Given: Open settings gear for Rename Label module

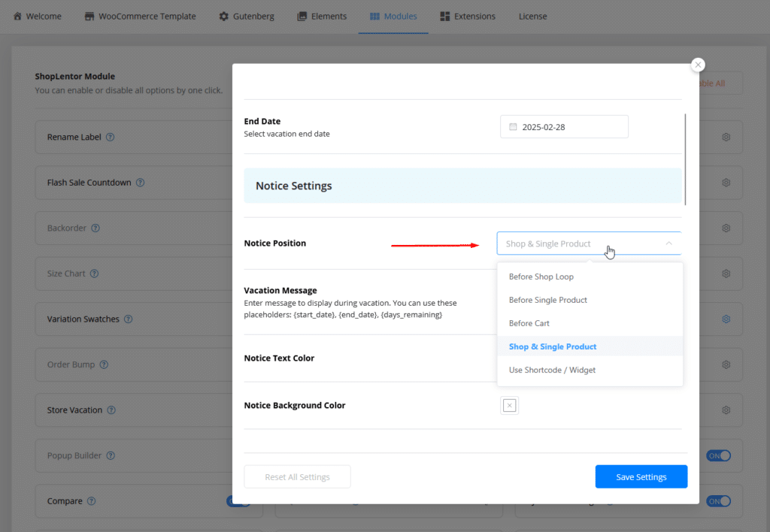Looking at the screenshot, I should click(x=726, y=138).
